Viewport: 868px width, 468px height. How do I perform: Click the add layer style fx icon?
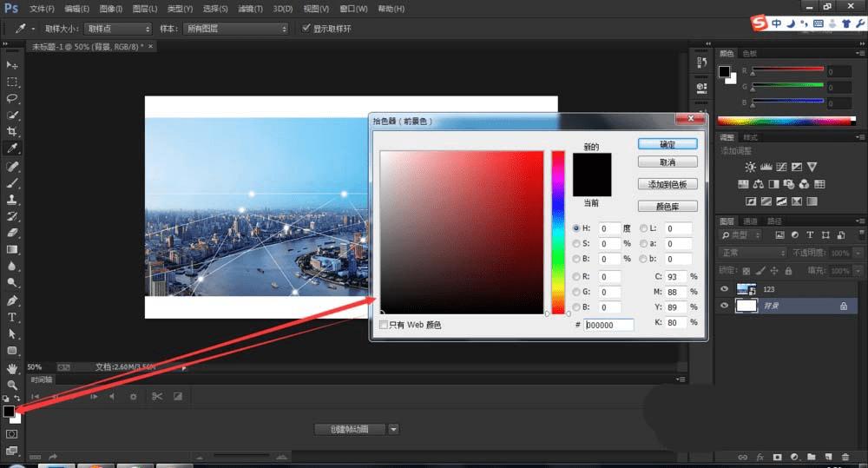pos(760,457)
